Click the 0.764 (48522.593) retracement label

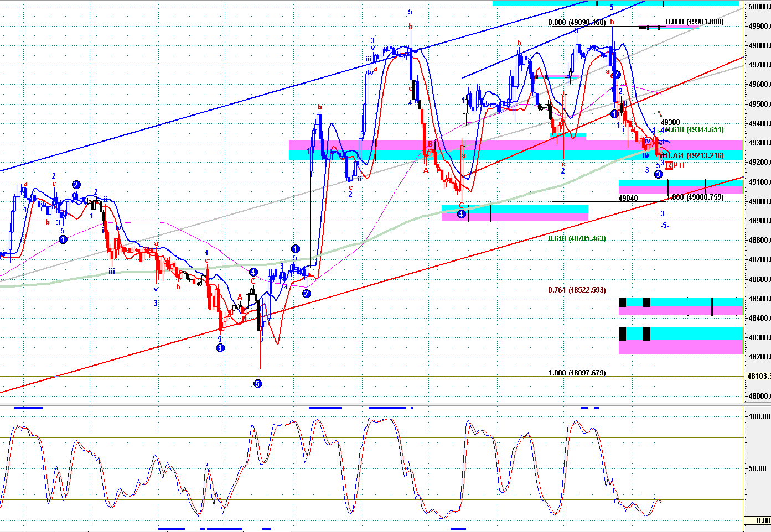click(577, 290)
